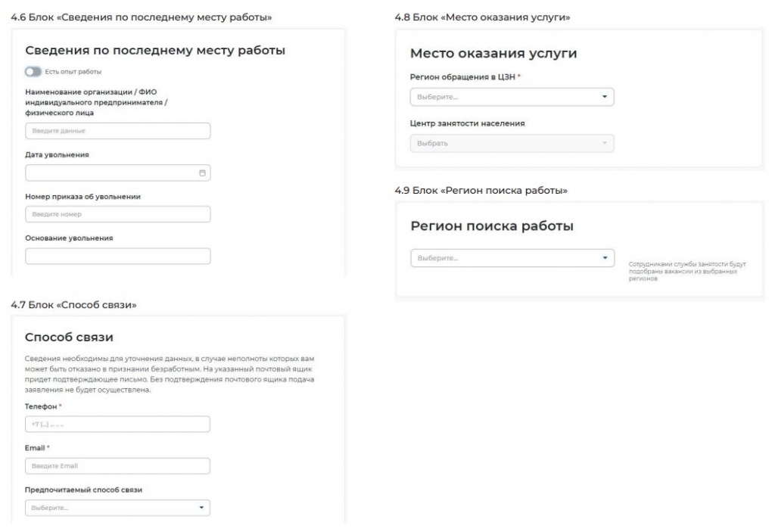The height and width of the screenshot is (532, 775).
Task: Toggle the 'Есть опыт работы' switch
Action: point(33,72)
